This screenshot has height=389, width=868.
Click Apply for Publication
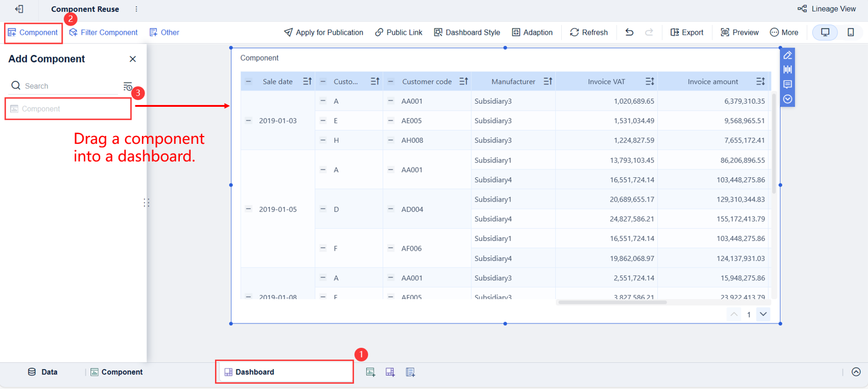pos(324,32)
